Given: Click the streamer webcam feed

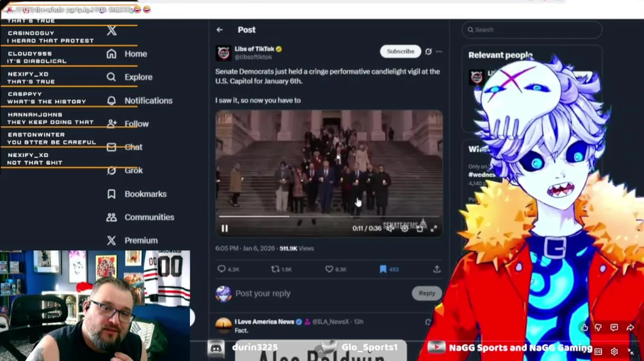Looking at the screenshot, I should click(95, 306).
